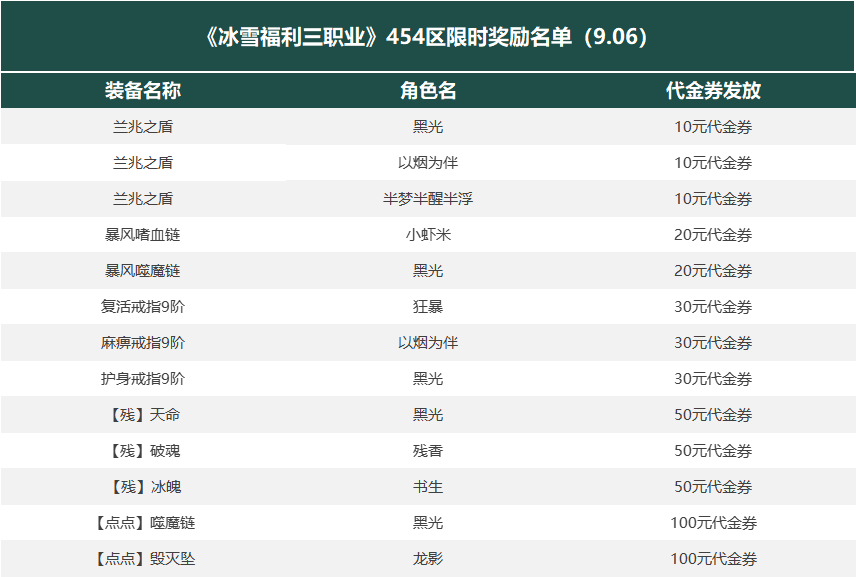Click the role name 小虾米

point(427,235)
